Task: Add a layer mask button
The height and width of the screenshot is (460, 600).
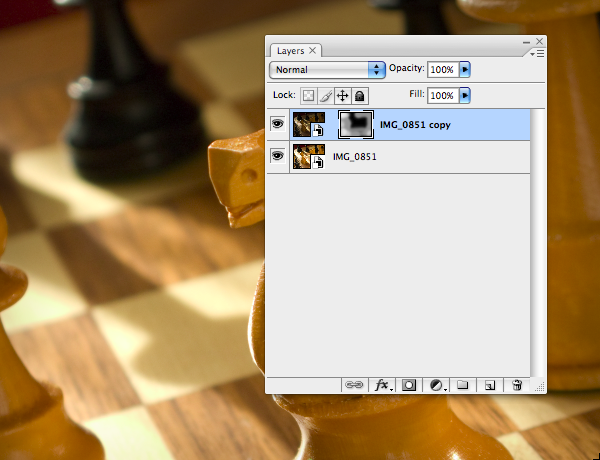Action: (x=409, y=385)
